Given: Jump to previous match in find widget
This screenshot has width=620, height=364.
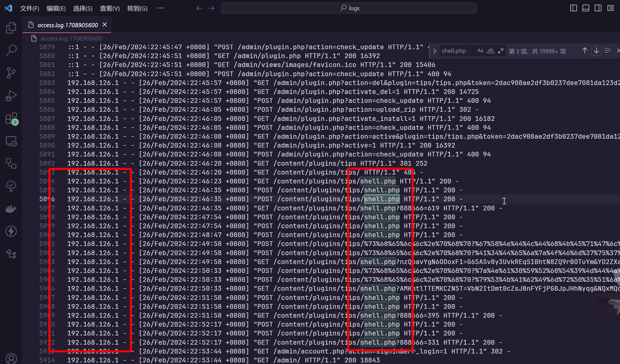Looking at the screenshot, I should 585,51.
